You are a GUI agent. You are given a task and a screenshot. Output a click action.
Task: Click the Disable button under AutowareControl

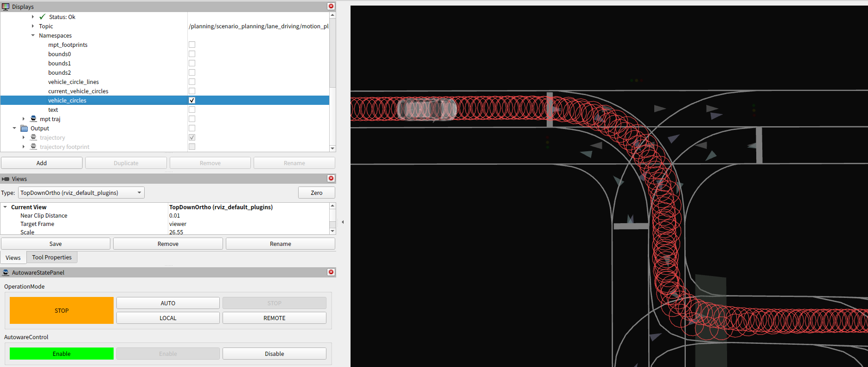274,354
